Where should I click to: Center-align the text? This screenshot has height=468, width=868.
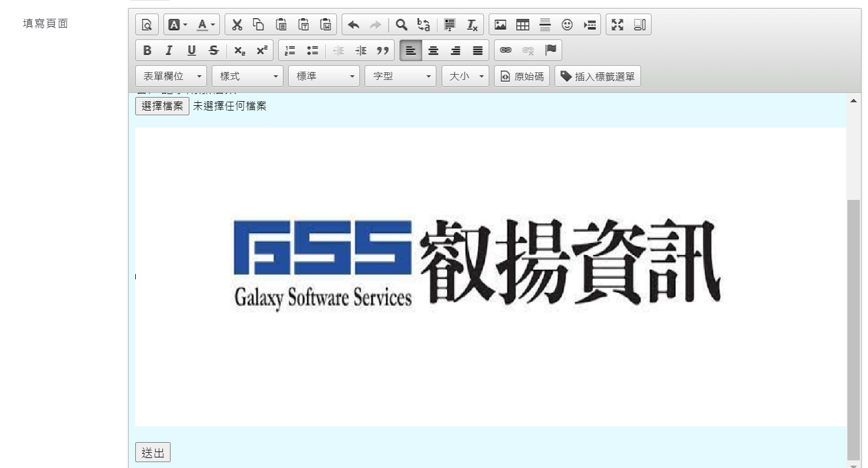(x=433, y=51)
